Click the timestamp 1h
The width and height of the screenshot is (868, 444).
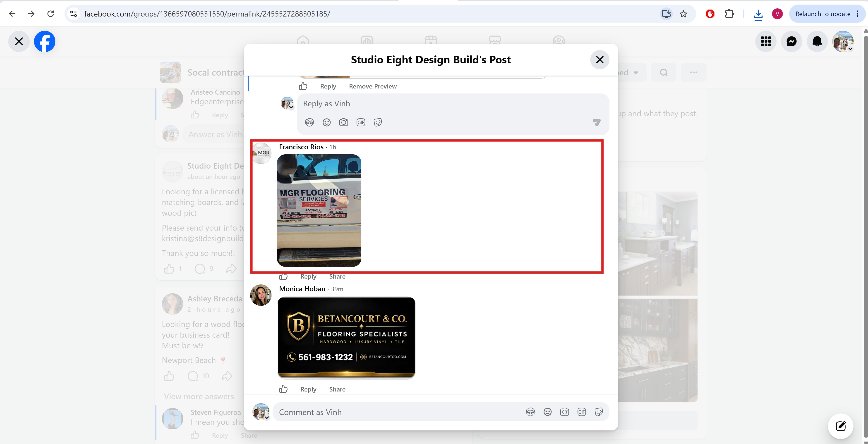point(333,147)
